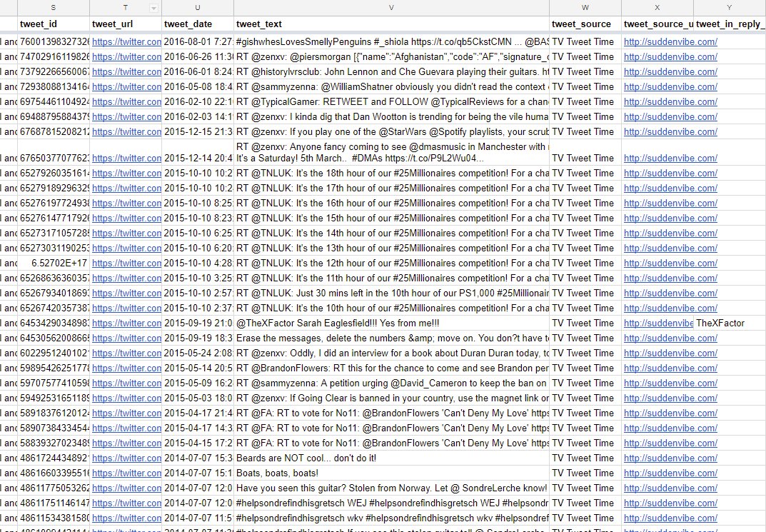Click the tweet_source header cell
This screenshot has height=532, width=766.
(x=585, y=24)
